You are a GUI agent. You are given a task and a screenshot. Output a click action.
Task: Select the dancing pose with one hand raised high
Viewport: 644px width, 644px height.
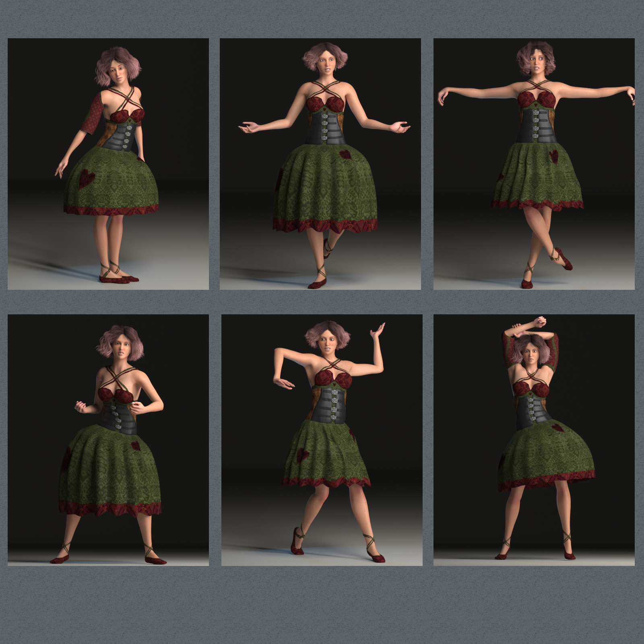click(x=322, y=440)
